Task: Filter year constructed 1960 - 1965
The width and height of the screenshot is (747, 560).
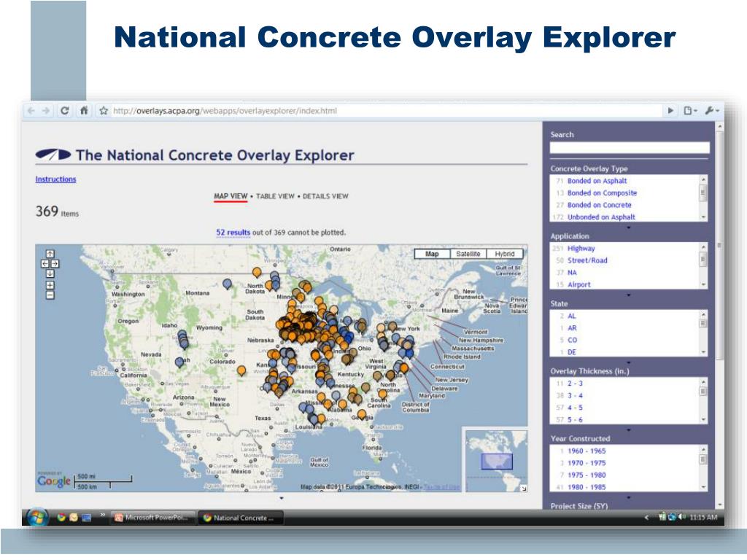Action: pos(587,451)
